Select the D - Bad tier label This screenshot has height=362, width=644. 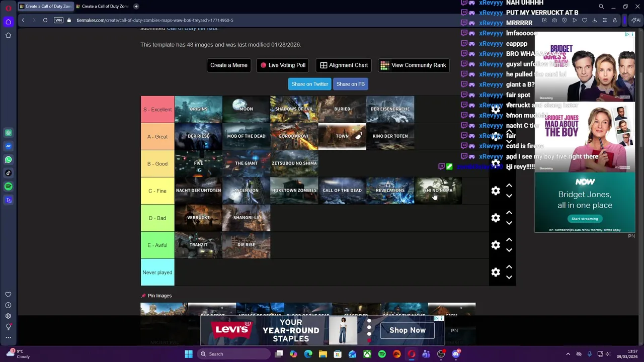pos(157,218)
